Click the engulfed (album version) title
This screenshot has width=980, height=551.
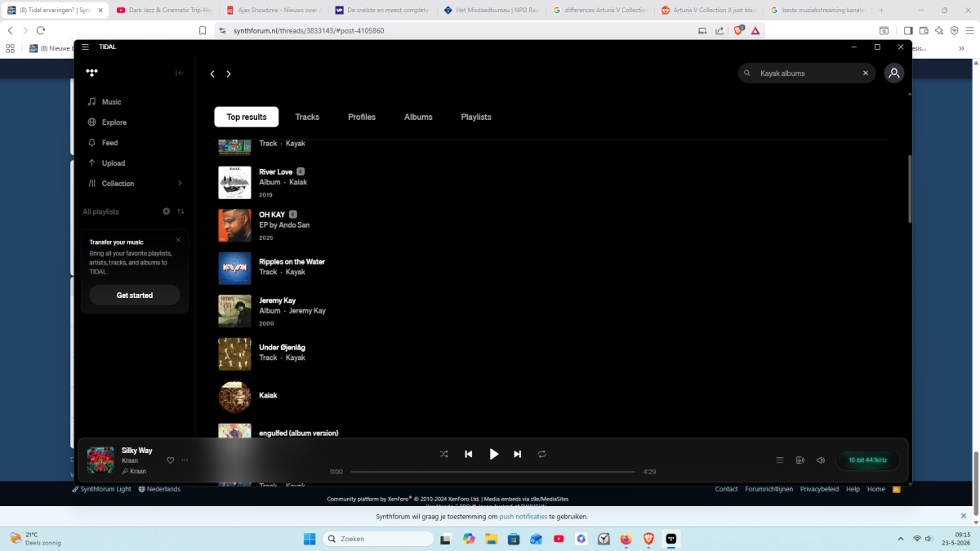click(x=298, y=433)
